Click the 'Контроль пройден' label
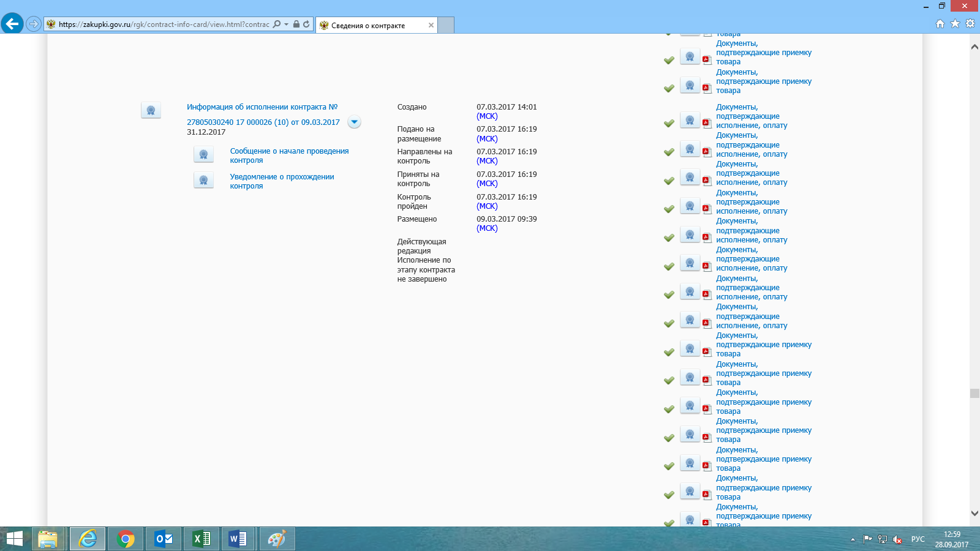 coord(414,201)
